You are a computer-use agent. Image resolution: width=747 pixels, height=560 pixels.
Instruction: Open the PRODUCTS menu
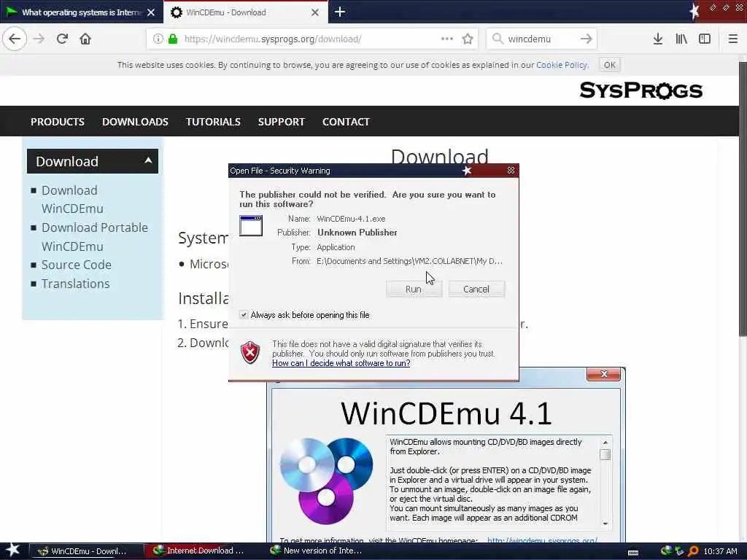(x=57, y=122)
